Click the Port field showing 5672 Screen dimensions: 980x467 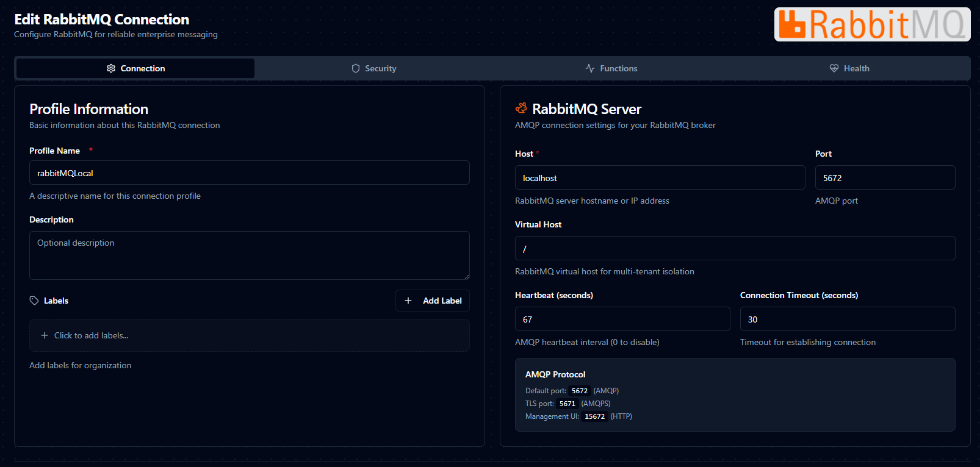point(885,178)
